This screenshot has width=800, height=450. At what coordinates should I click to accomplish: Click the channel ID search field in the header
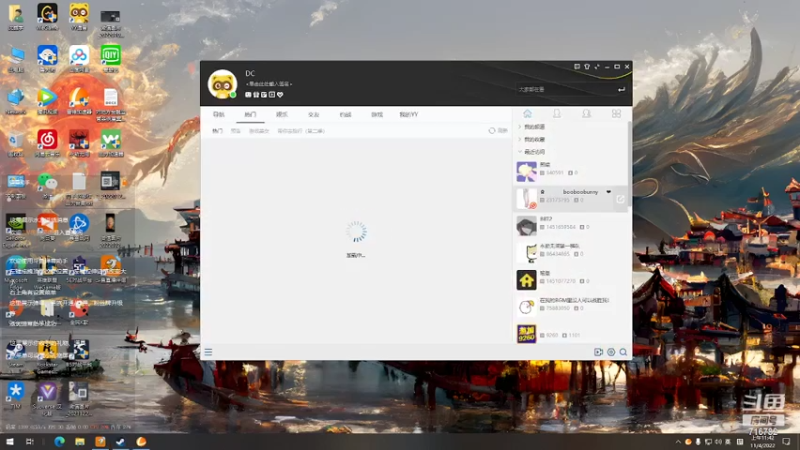pos(571,89)
